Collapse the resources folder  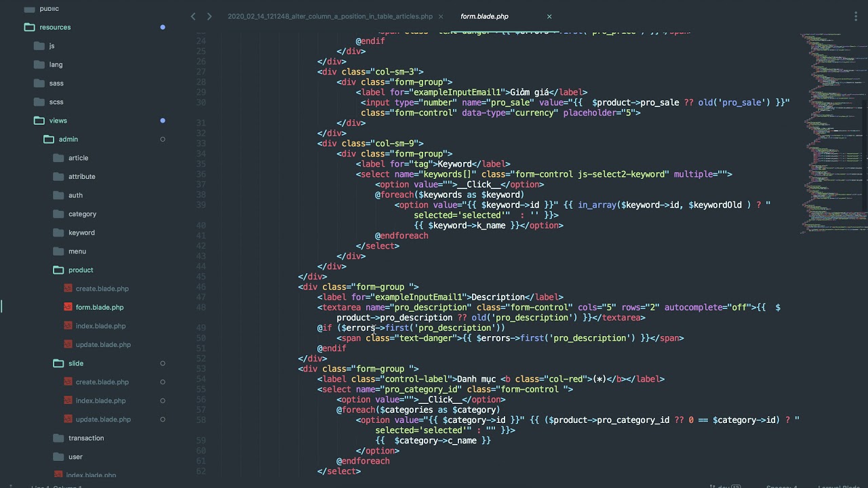(x=29, y=27)
